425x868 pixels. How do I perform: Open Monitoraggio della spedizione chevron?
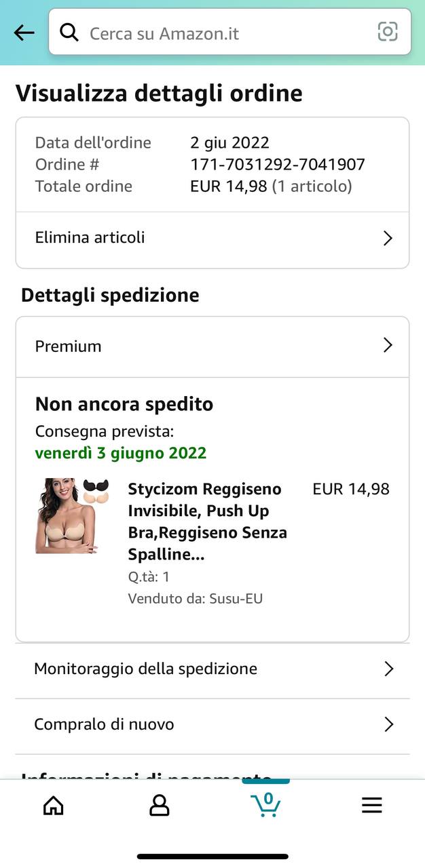[x=388, y=669]
